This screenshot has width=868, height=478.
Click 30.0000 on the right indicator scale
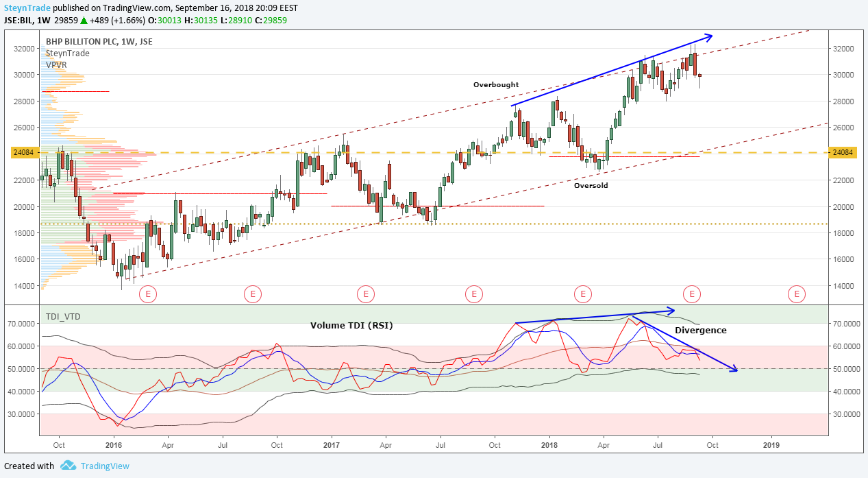847,414
